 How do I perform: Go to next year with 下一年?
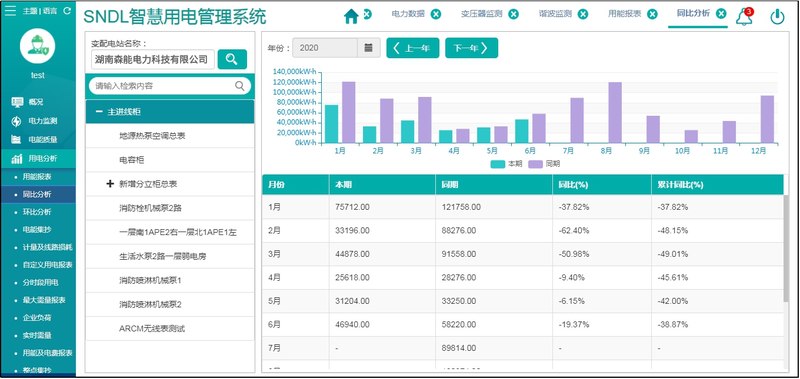pyautogui.click(x=471, y=48)
